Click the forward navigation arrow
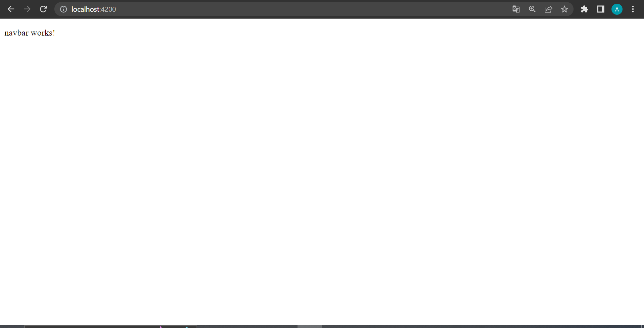Screen dimensions: 644x328 27,9
